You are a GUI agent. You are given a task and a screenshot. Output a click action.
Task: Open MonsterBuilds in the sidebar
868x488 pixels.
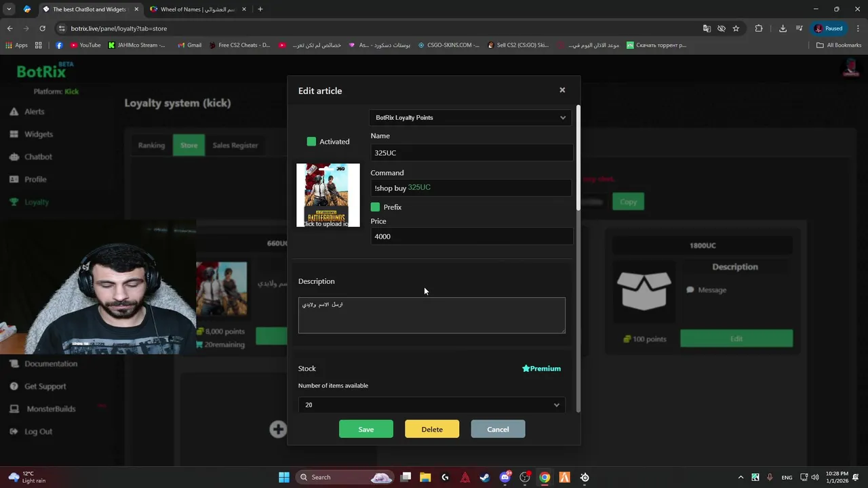[x=51, y=409]
